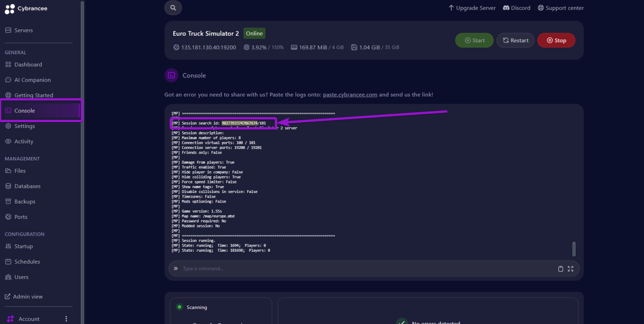Click the Cybrancee brand name
644x324 pixels.
tap(32, 9)
